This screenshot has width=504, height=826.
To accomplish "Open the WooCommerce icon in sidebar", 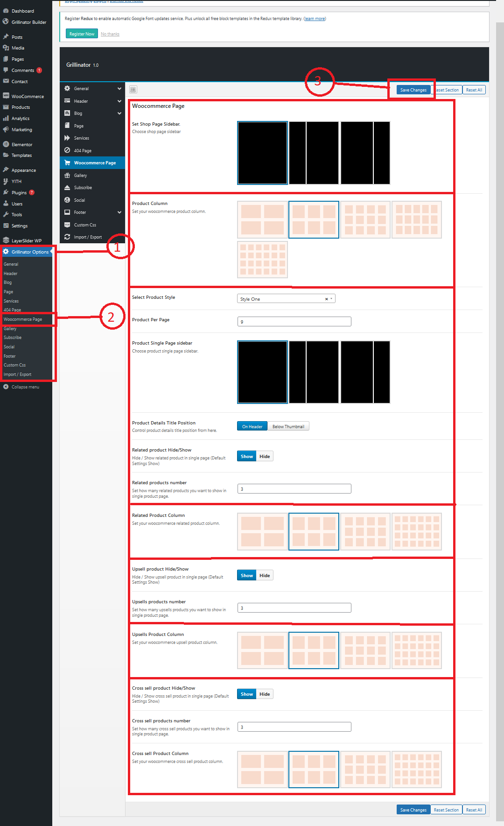I will point(6,96).
